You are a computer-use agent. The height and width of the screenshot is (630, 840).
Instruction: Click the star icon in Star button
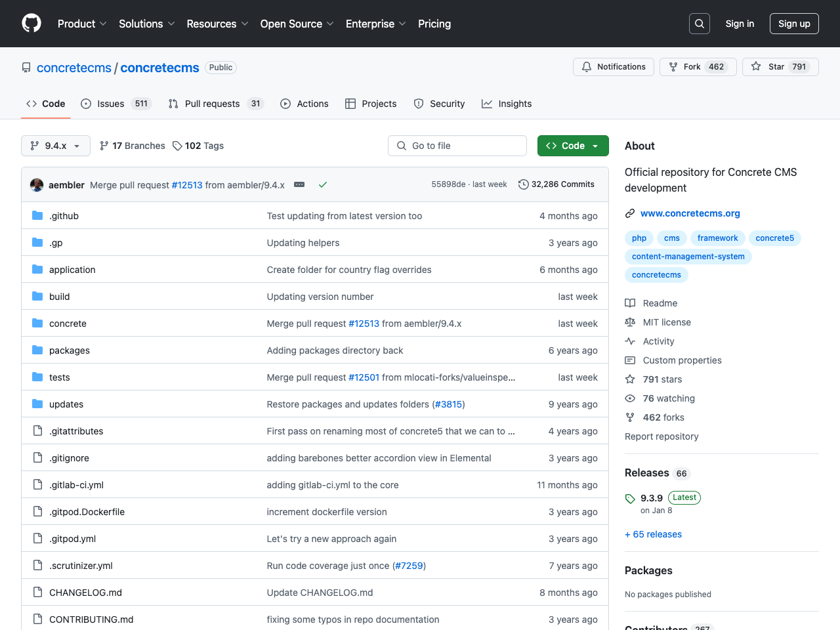756,67
